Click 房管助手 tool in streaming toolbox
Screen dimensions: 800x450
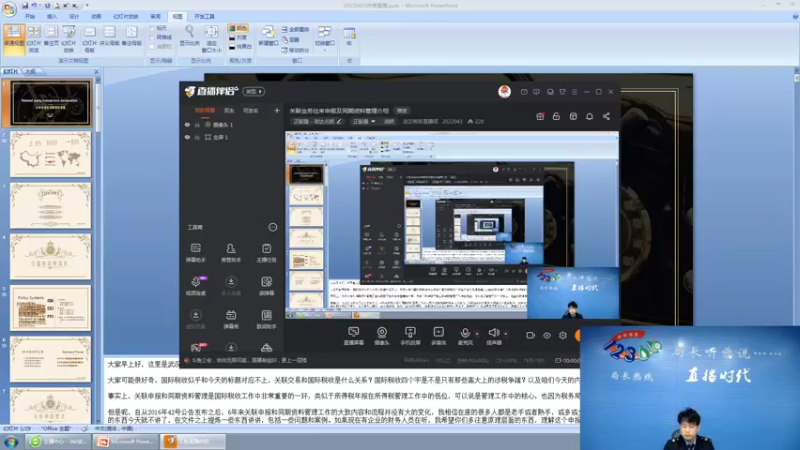(x=231, y=253)
